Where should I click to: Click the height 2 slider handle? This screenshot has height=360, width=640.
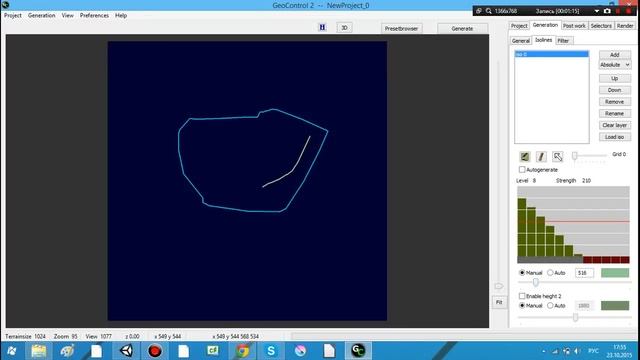[575, 317]
